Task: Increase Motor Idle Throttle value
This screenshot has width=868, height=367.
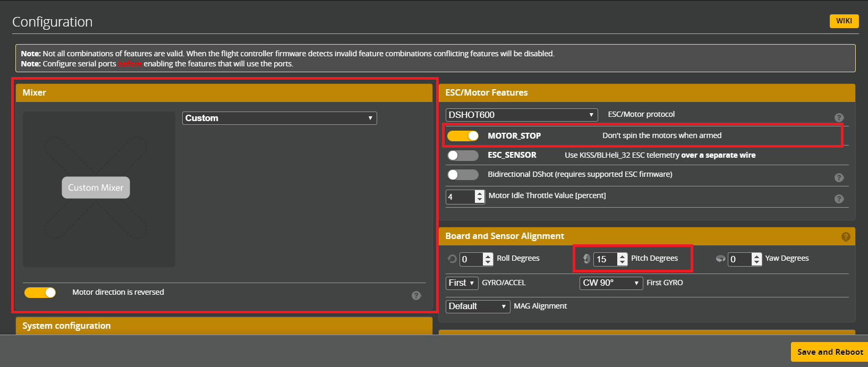Action: pyautogui.click(x=480, y=193)
